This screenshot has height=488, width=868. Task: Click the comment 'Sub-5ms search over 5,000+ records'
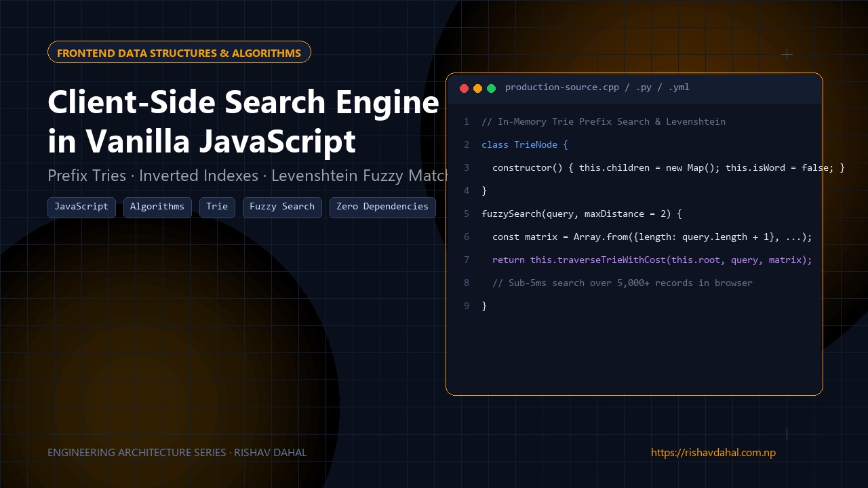pyautogui.click(x=623, y=283)
